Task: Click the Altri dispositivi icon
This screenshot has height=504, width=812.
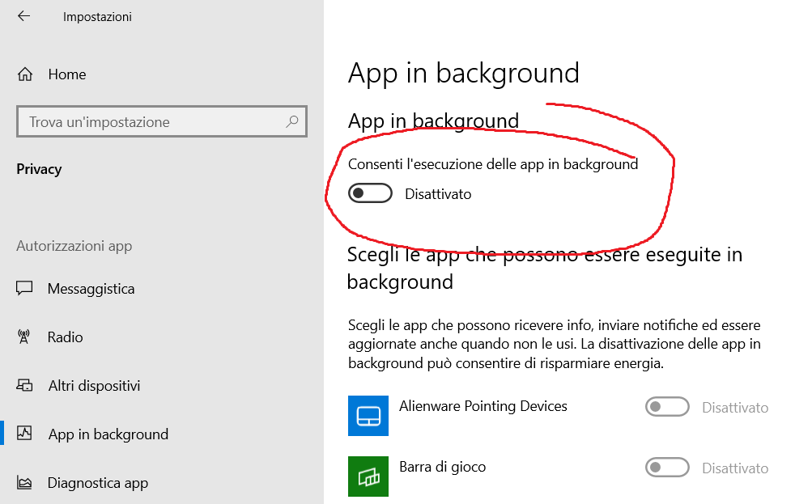Action: tap(24, 386)
